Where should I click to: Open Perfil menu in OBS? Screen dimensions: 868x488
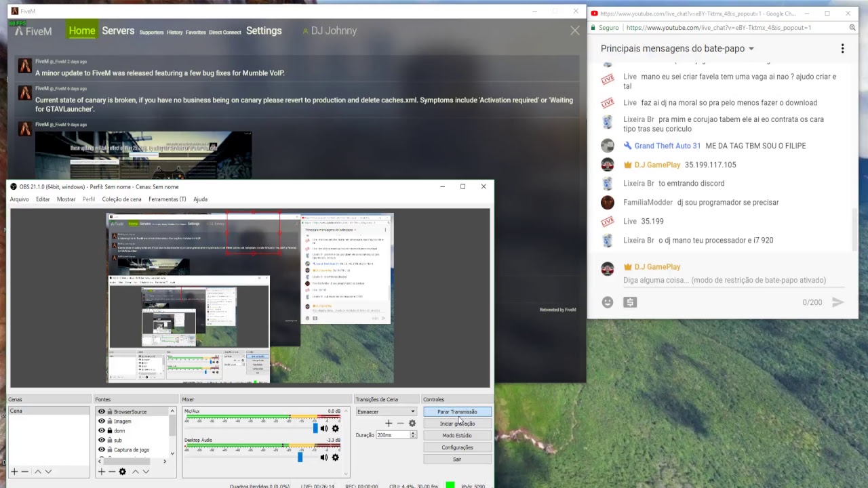point(89,199)
